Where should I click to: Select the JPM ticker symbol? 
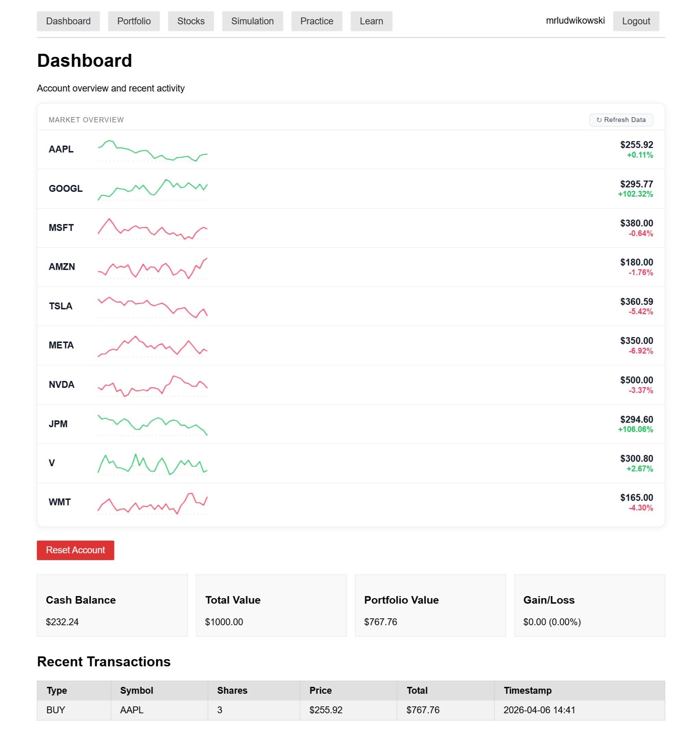(58, 424)
